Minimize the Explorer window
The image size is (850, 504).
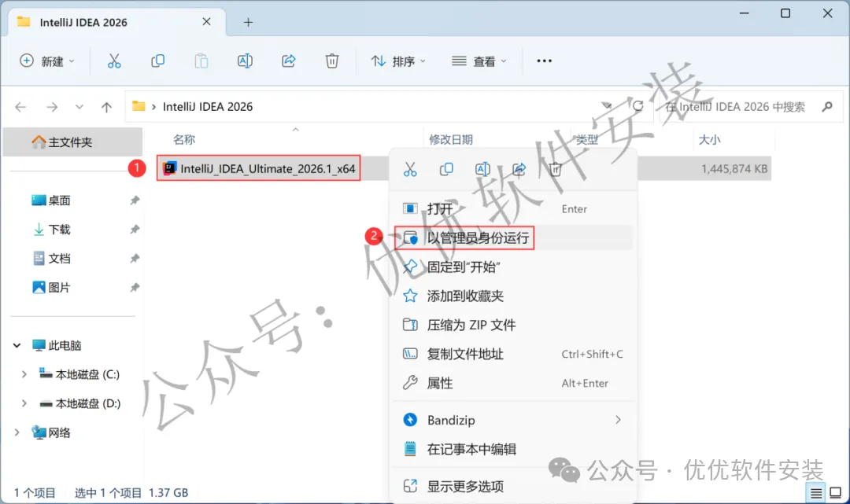tap(745, 13)
